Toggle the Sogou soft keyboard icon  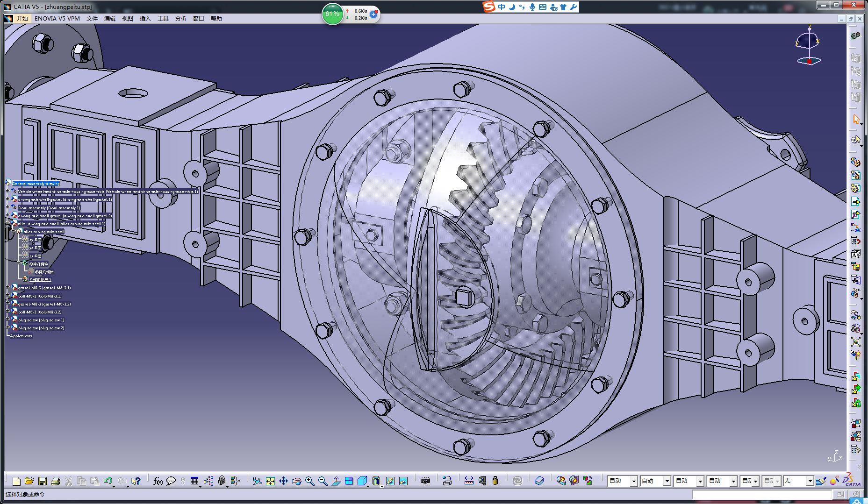(543, 7)
